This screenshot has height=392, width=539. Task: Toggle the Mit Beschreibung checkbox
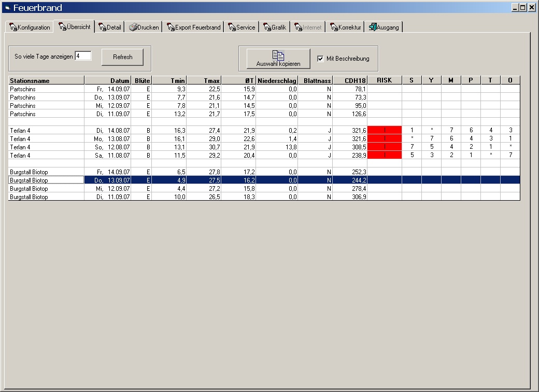coord(320,59)
